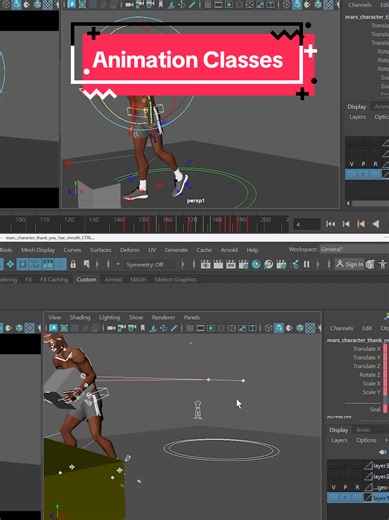Select the grease pencil icon in lower viewport toolbar
This screenshot has width=389, height=520.
click(174, 328)
